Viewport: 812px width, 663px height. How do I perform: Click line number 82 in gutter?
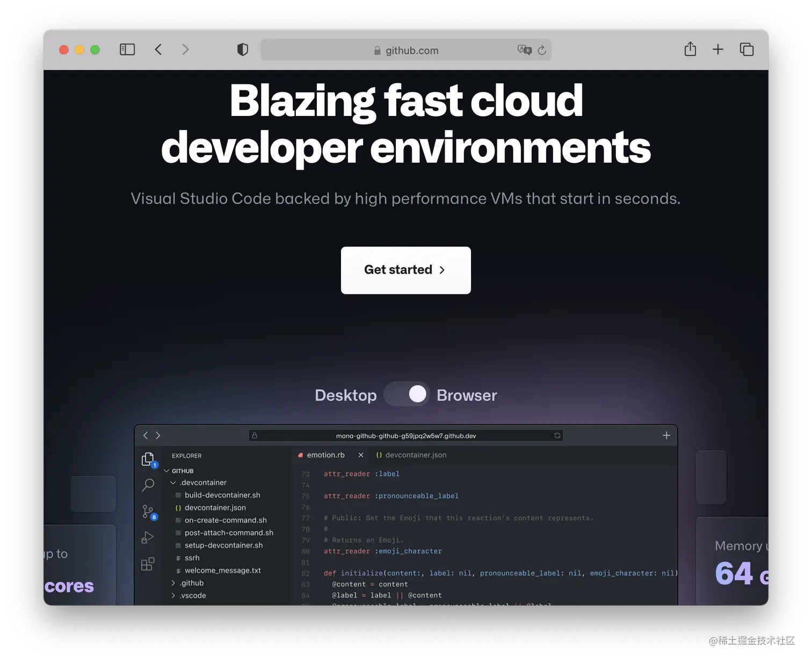(x=306, y=573)
